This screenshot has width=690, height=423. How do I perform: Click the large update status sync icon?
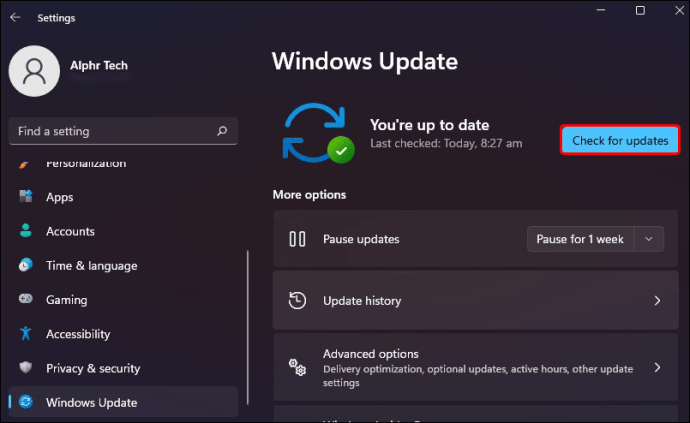[318, 133]
